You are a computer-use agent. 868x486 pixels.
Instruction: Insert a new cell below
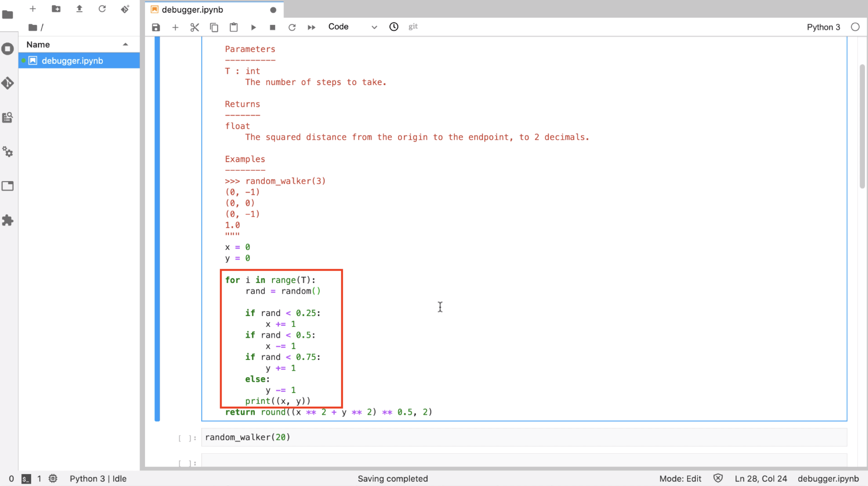pyautogui.click(x=175, y=27)
